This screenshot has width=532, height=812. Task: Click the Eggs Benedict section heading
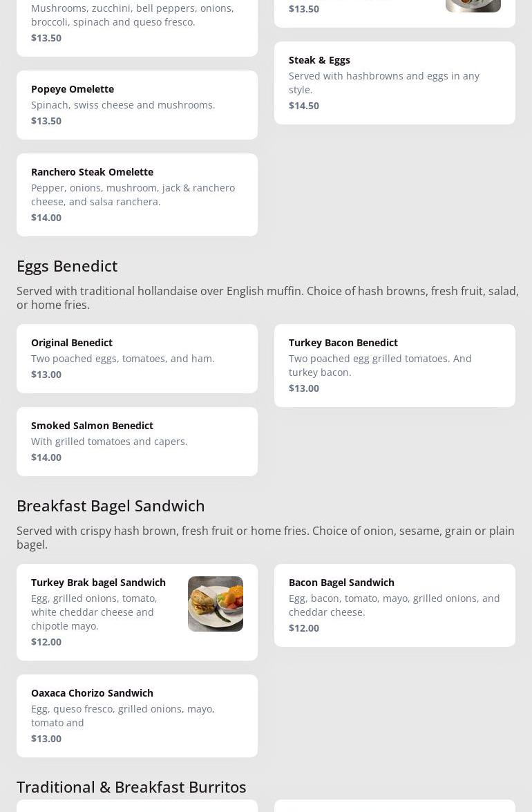click(x=67, y=266)
